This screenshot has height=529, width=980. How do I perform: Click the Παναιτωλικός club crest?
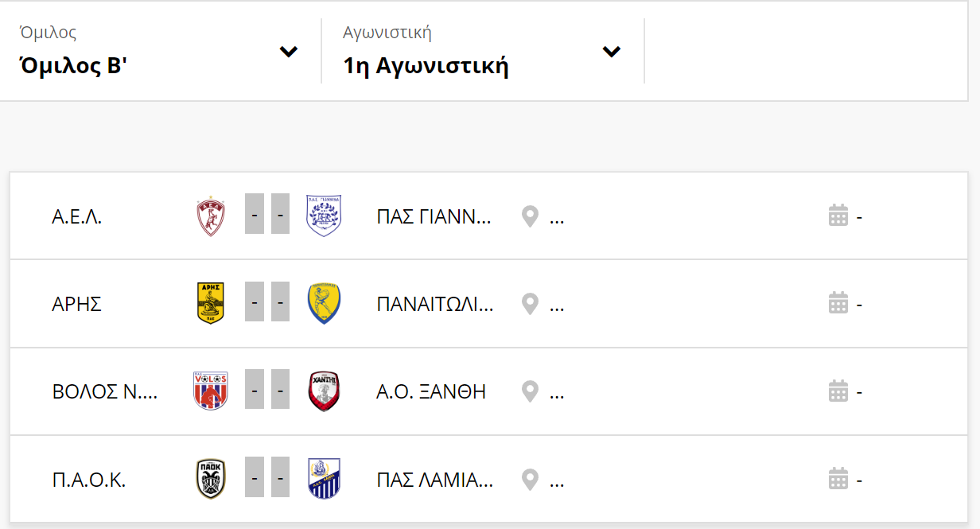324,304
